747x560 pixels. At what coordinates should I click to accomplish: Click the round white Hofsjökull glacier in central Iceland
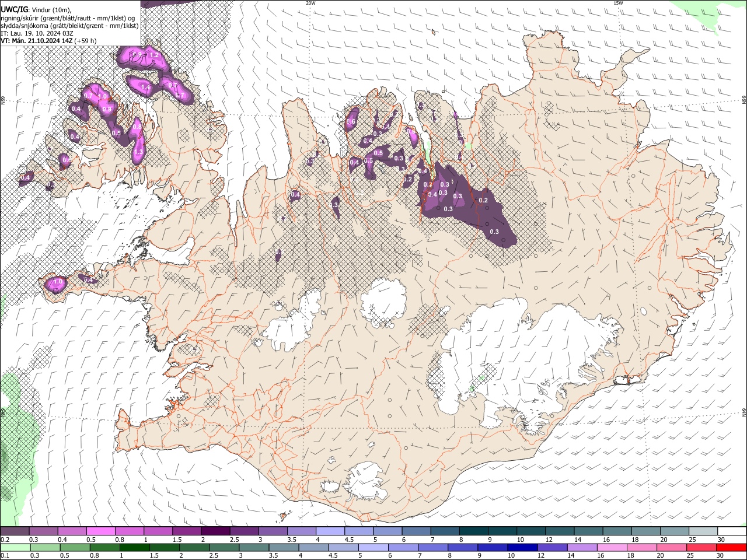383,302
